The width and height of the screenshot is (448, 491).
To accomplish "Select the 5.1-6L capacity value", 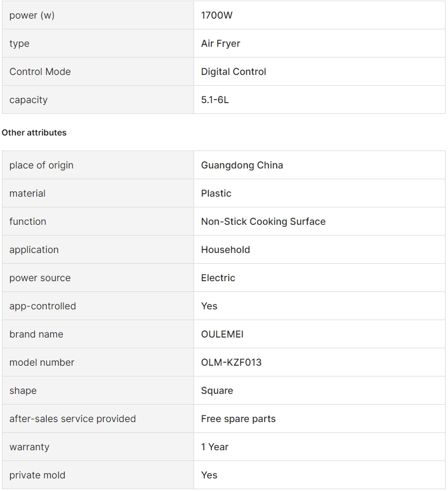I will pos(215,100).
